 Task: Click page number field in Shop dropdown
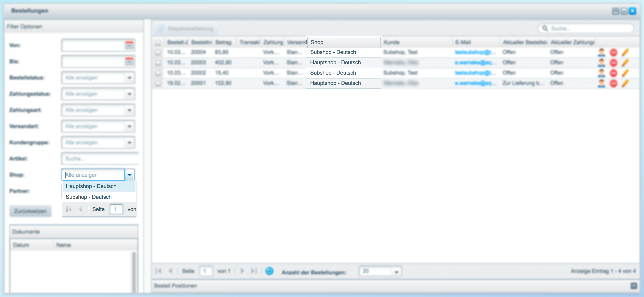117,209
